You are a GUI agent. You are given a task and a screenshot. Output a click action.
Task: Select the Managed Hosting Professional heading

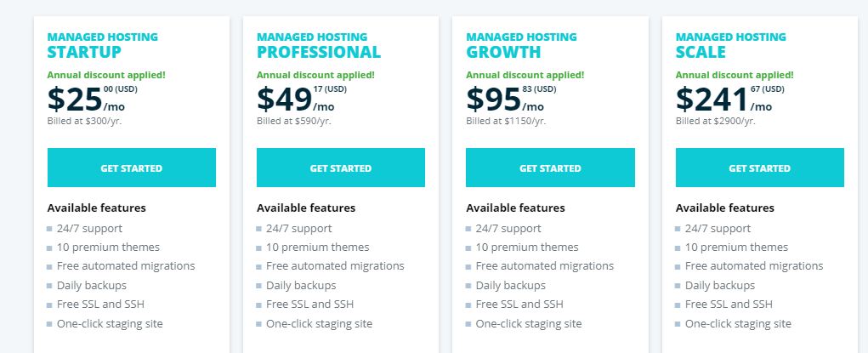coord(319,45)
